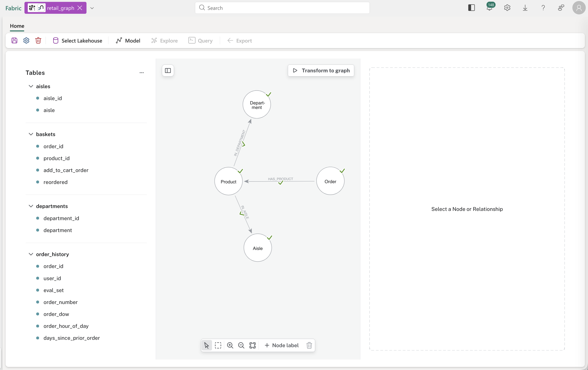Click the canvas trash icon beside Node label

tap(309, 345)
